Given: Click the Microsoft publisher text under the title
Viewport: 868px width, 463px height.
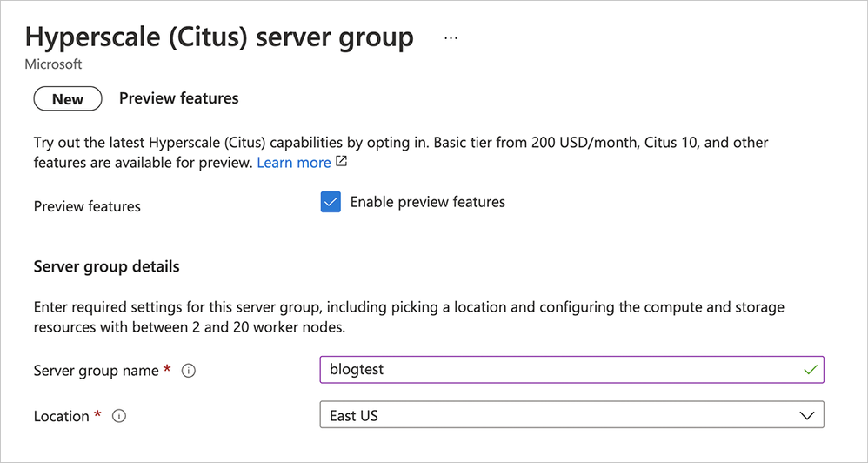Looking at the screenshot, I should tap(54, 64).
